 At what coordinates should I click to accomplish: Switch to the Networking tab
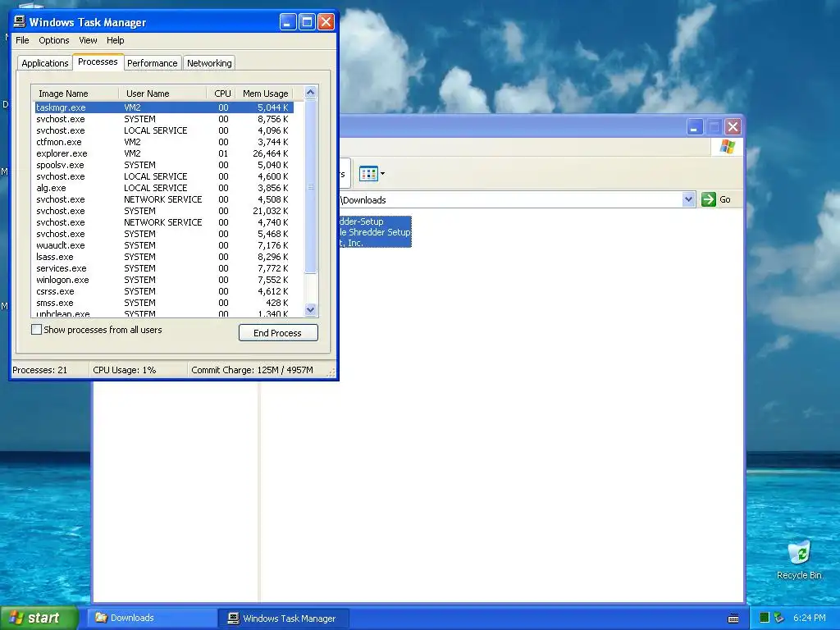point(209,62)
